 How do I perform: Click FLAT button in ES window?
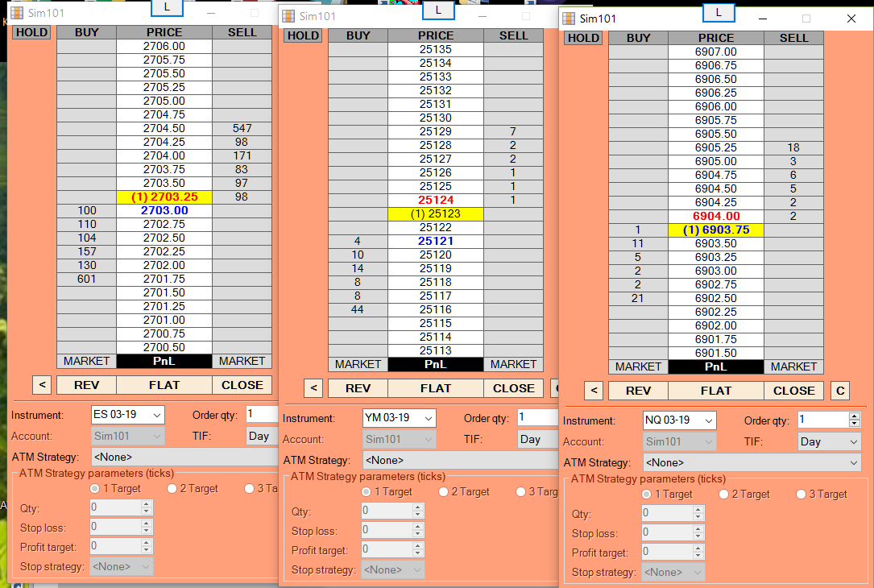coord(164,385)
